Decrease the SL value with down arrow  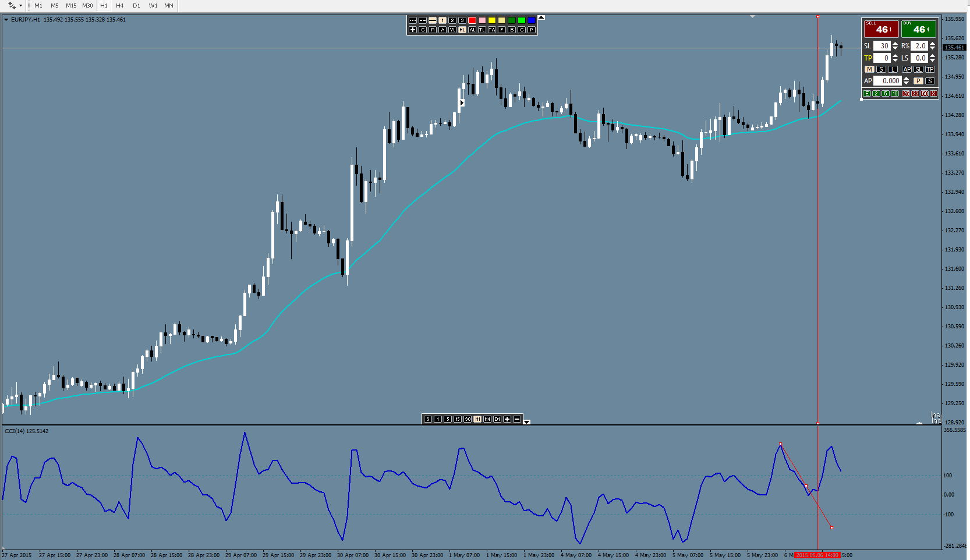point(895,48)
